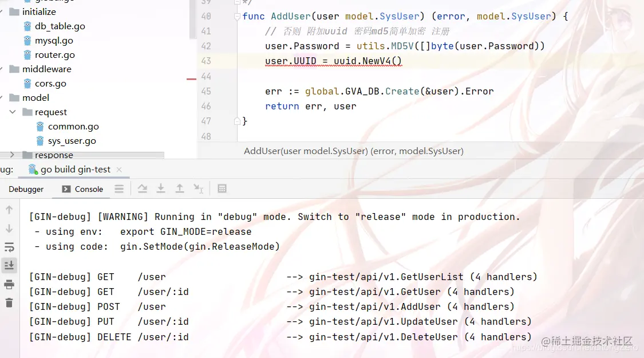Collapse AddUser function fold marker at line 40

[x=237, y=17]
